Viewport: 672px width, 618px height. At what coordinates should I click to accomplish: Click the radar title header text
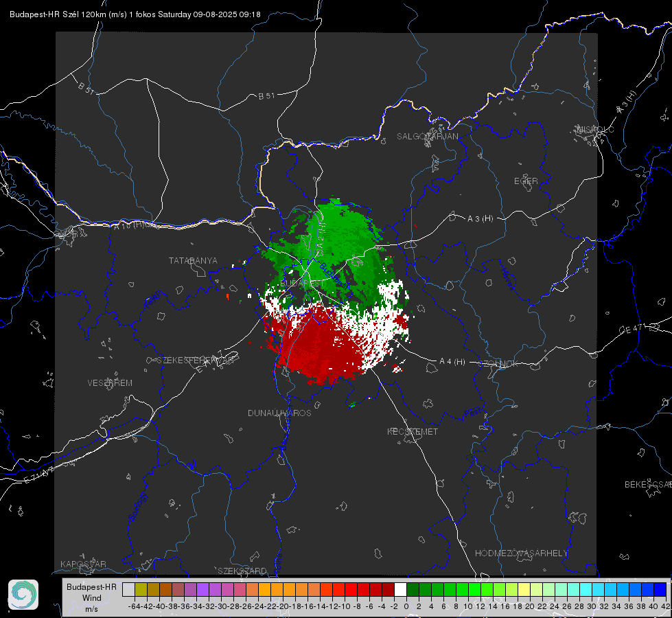tap(135, 14)
